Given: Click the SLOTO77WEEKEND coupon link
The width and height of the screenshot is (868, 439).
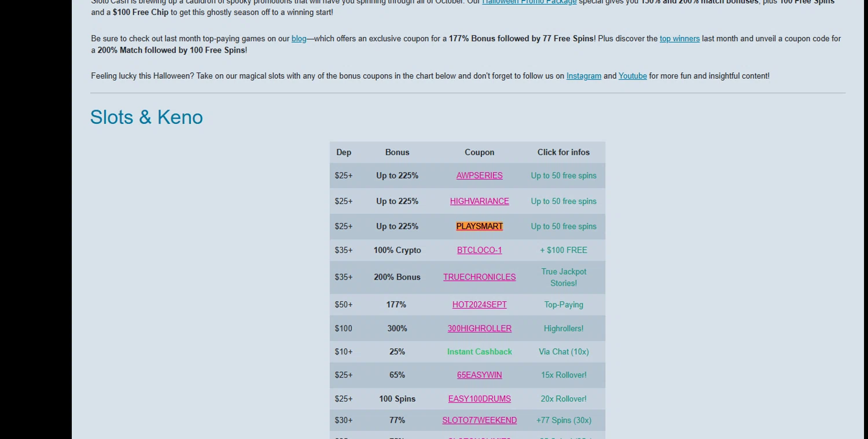Looking at the screenshot, I should [479, 420].
